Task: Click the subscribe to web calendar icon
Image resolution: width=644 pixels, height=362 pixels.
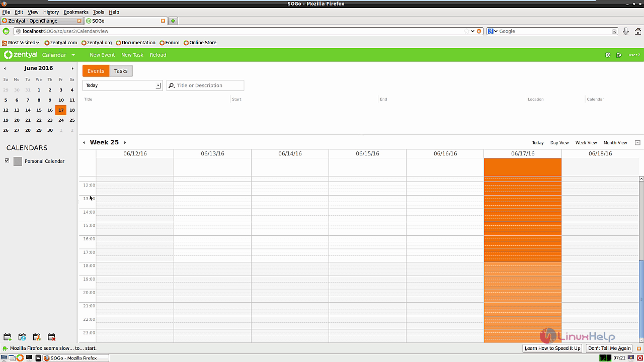Action: [x=22, y=337]
